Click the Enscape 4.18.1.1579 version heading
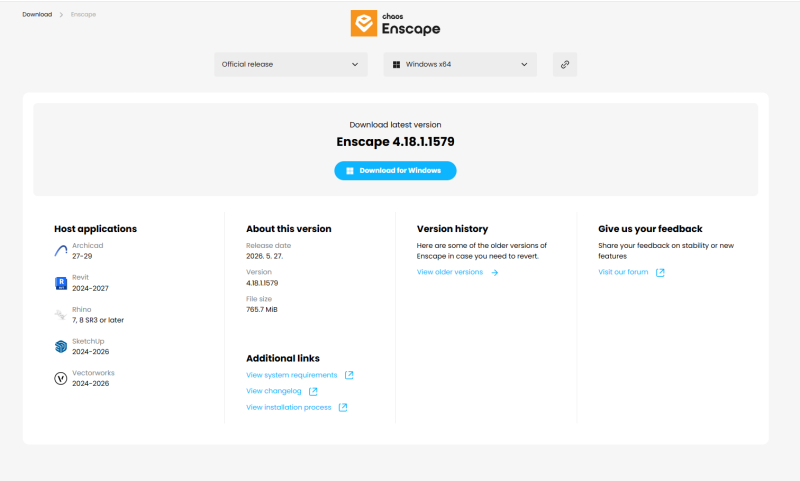 point(395,142)
